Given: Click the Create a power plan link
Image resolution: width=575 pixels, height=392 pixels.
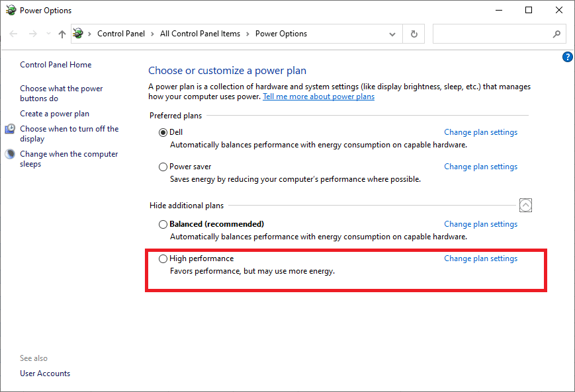Looking at the screenshot, I should [x=54, y=114].
